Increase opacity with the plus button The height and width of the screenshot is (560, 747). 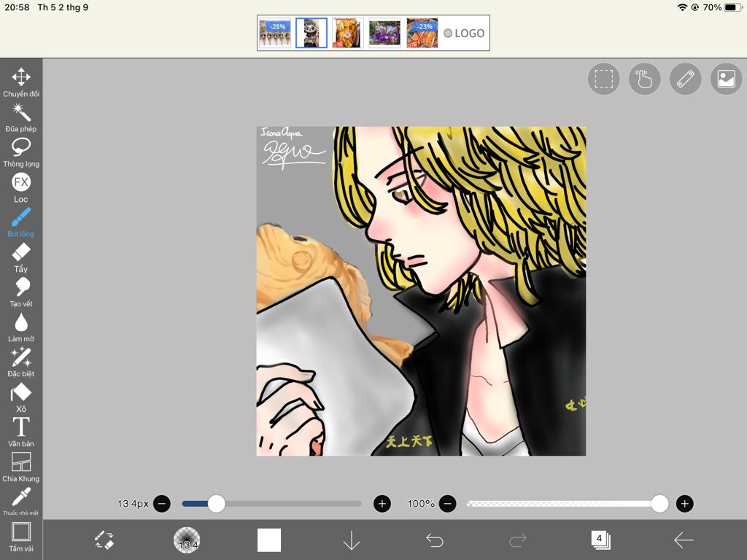[x=684, y=503]
